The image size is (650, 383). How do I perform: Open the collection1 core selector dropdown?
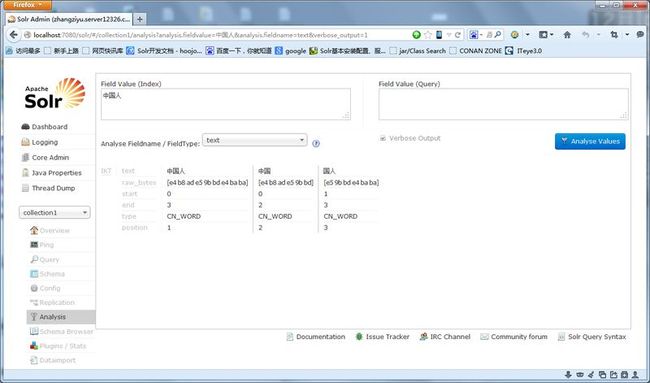click(54, 213)
